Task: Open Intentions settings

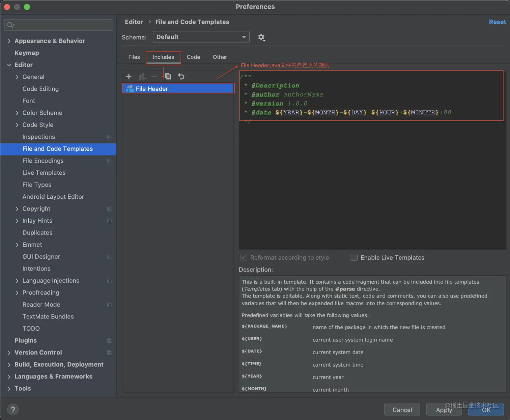Action: [36, 269]
